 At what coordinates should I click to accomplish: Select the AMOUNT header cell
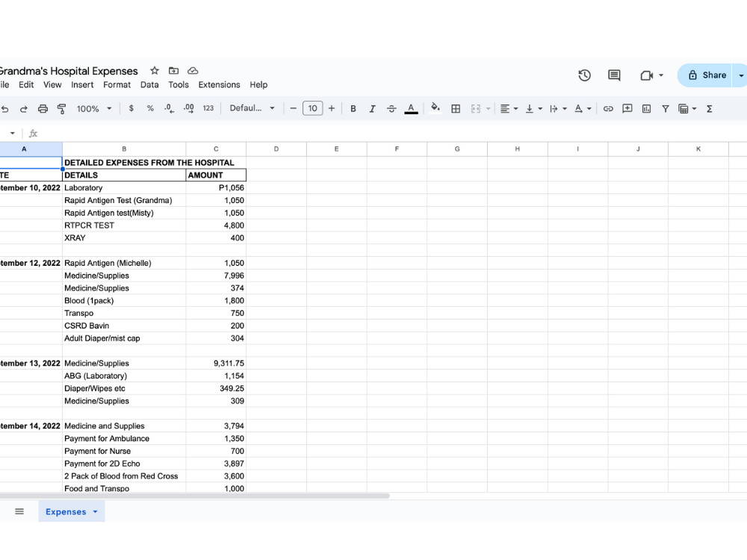point(216,175)
